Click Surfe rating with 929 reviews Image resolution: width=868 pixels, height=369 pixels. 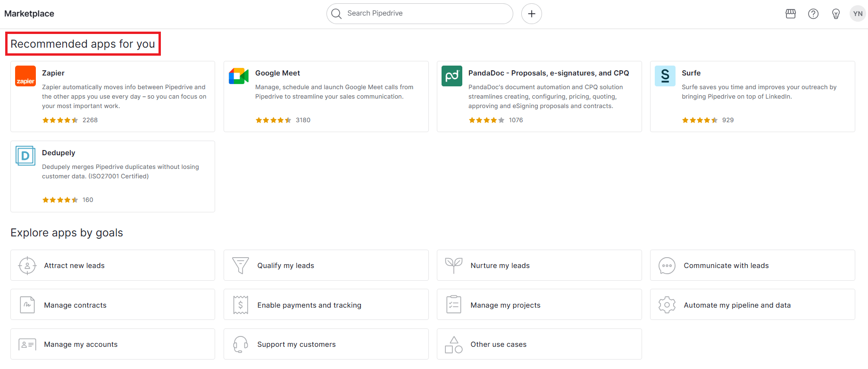point(708,120)
